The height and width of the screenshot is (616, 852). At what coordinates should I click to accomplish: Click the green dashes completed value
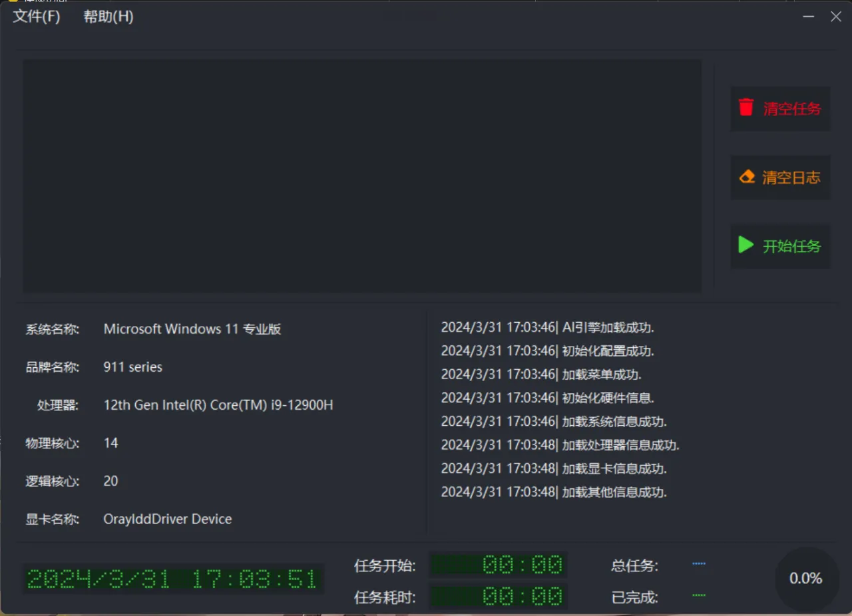(x=699, y=595)
